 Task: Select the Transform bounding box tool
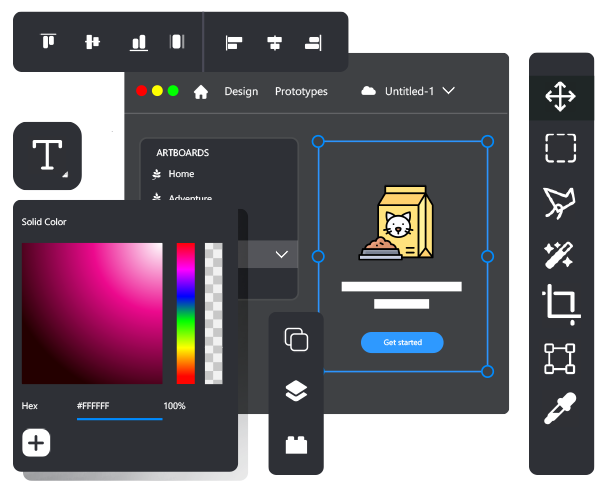pos(560,358)
